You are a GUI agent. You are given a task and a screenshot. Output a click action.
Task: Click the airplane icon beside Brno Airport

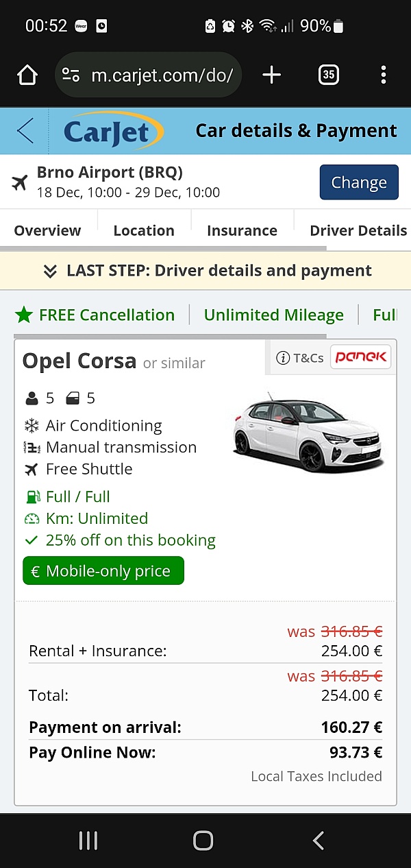click(19, 182)
